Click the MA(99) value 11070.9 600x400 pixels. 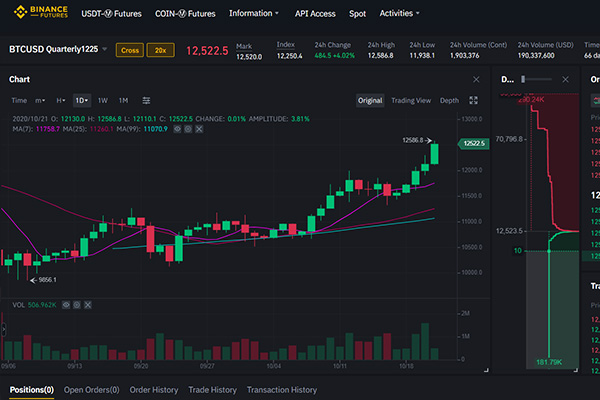(156, 129)
